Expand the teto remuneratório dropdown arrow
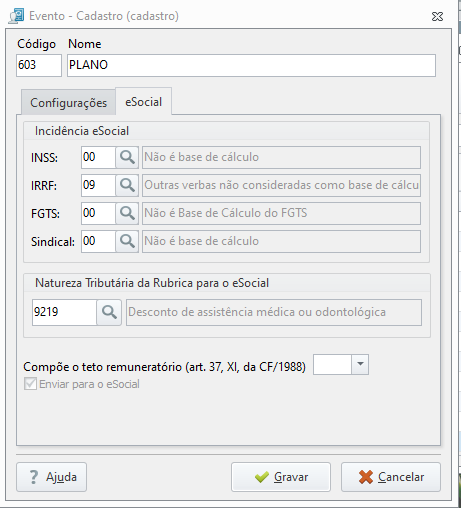This screenshot has height=508, width=461. coord(360,364)
